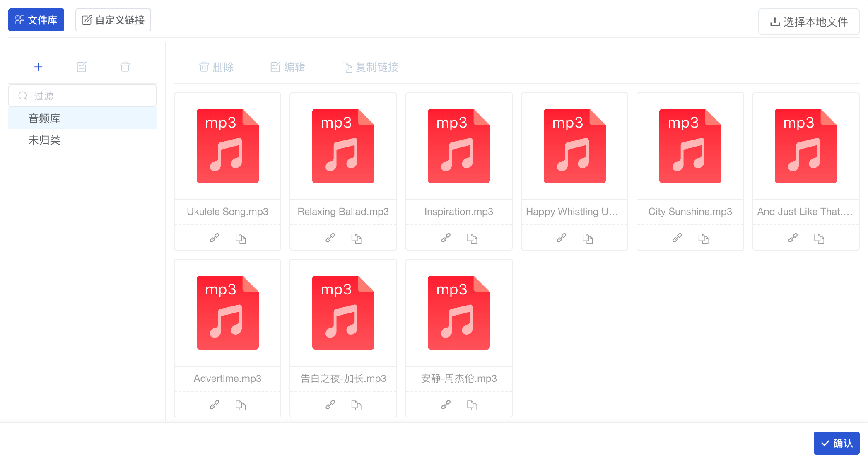Click link icon under Inspiration.mp3
868x463 pixels.
coord(446,238)
